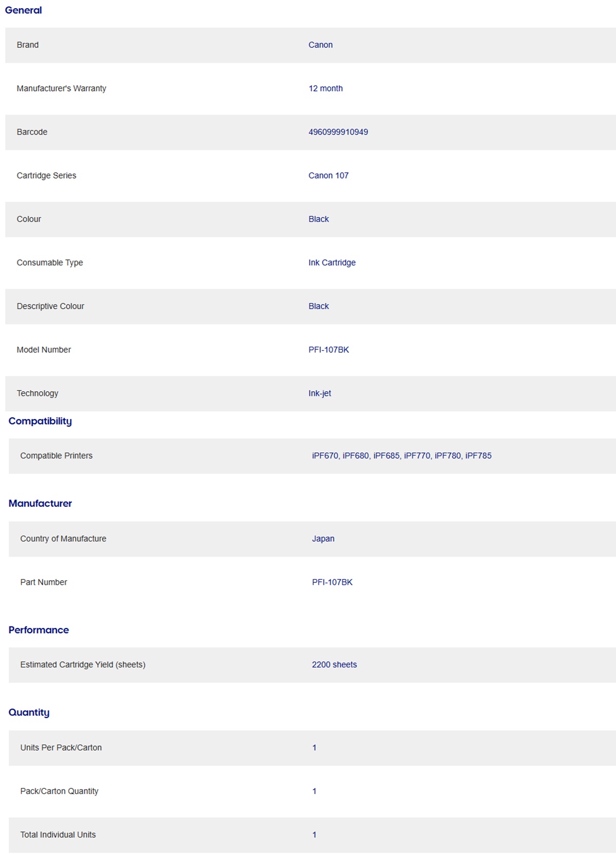Click the Canon 107 cartridge series value
This screenshot has width=616, height=854.
pyautogui.click(x=328, y=176)
